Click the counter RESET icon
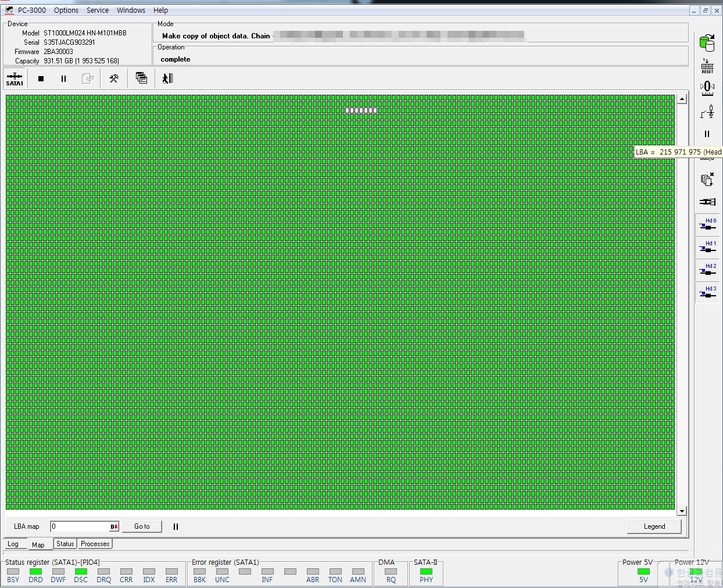Viewport: 723px width, 588px height. 707,66
